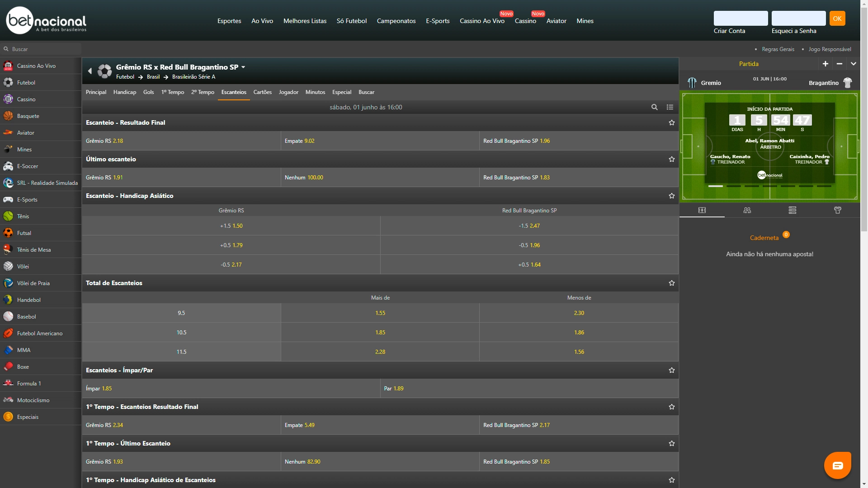Open the standings table icon in match widget
868x488 pixels.
click(793, 210)
